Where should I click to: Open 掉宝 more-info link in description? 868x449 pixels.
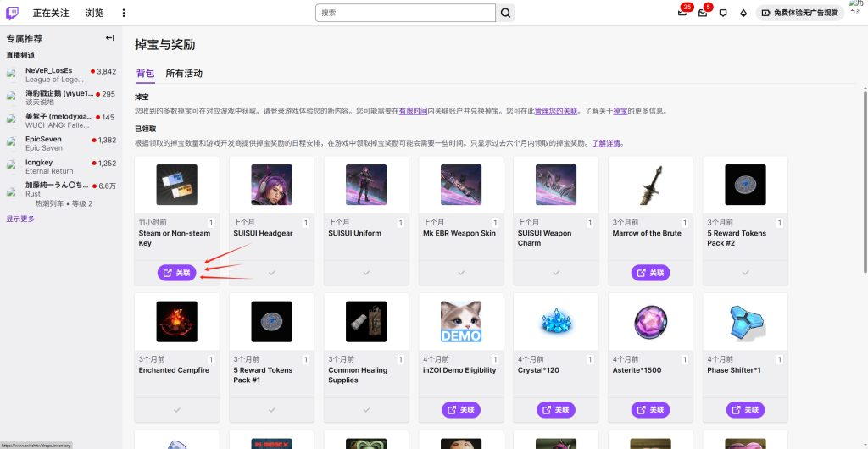pyautogui.click(x=620, y=111)
